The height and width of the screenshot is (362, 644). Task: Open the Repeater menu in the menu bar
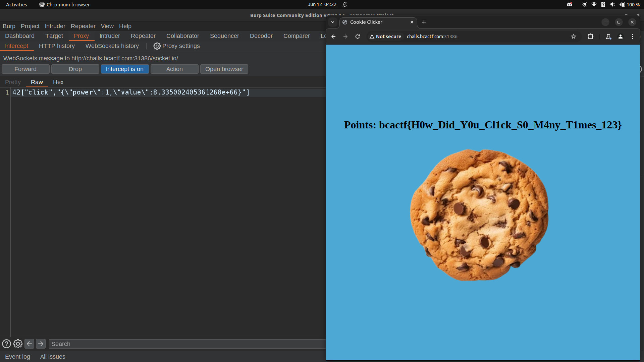pos(83,26)
